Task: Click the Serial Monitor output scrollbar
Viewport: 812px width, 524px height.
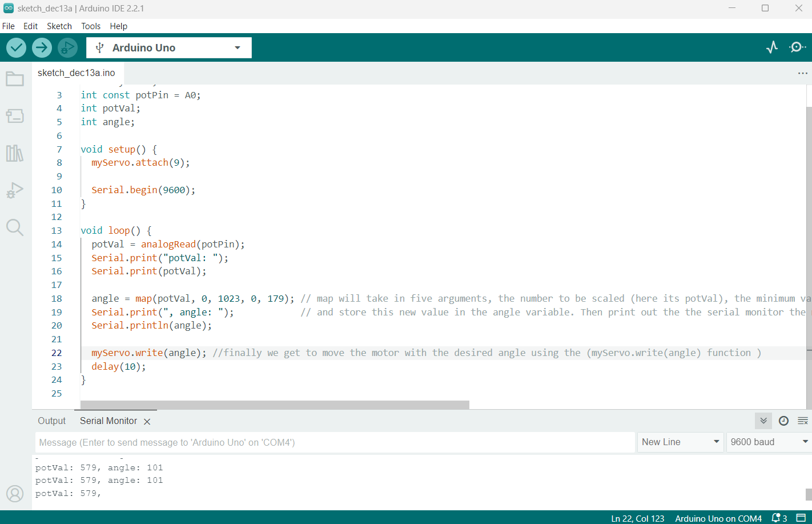Action: [809, 494]
